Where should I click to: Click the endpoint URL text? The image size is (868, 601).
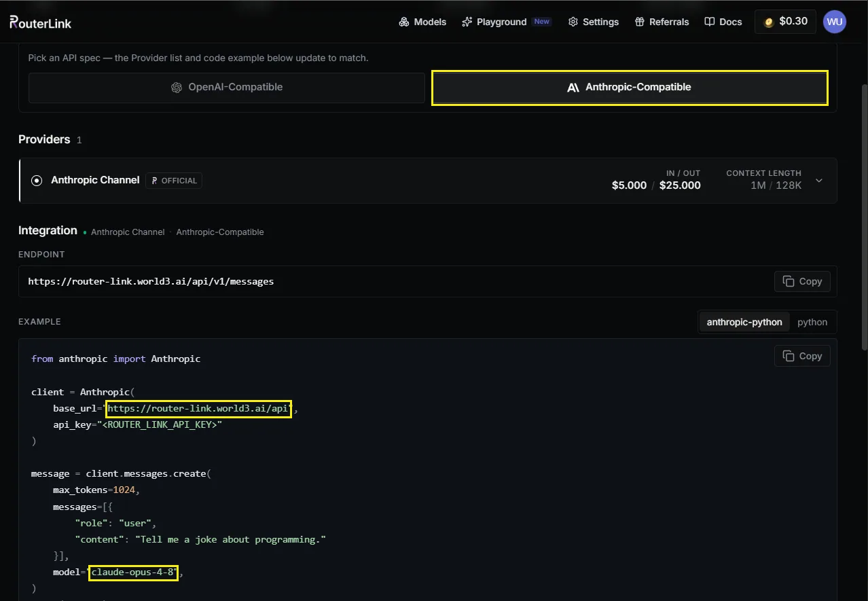click(151, 281)
